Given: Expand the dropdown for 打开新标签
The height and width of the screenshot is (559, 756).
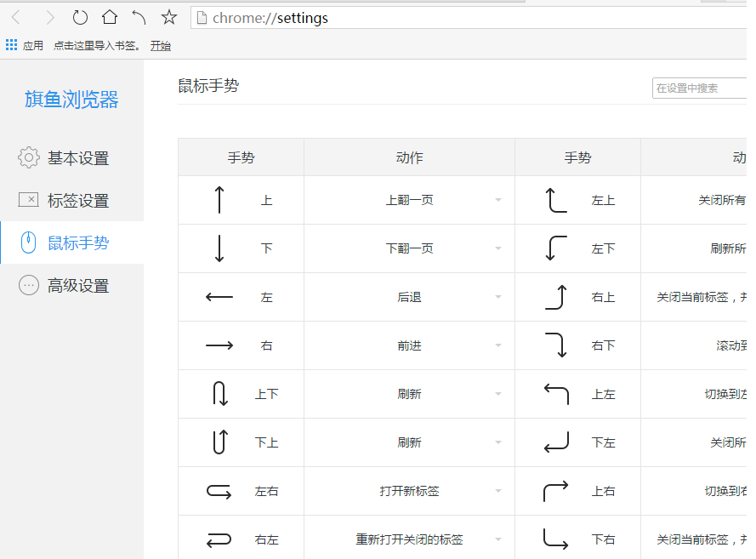Looking at the screenshot, I should (498, 491).
